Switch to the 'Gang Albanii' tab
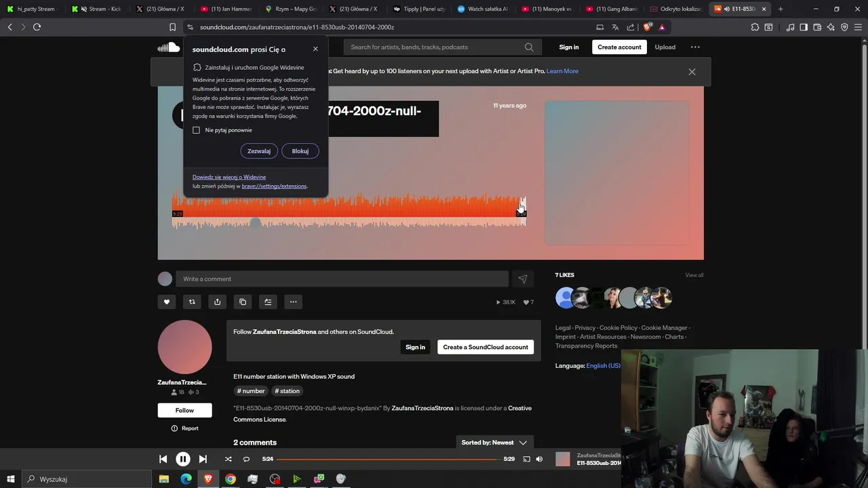This screenshot has width=868, height=488. [x=610, y=9]
